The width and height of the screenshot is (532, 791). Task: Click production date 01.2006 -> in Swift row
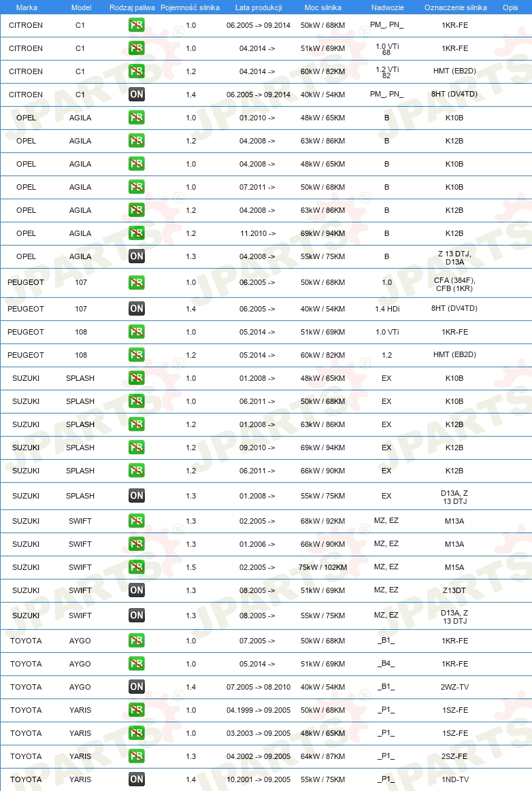pyautogui.click(x=257, y=544)
